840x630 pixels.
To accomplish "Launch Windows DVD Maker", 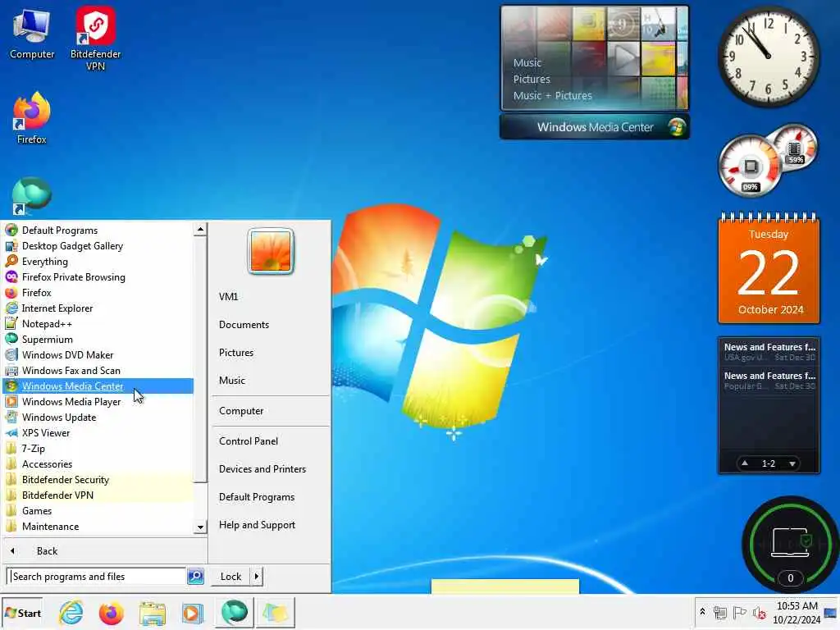I will 98,354.
